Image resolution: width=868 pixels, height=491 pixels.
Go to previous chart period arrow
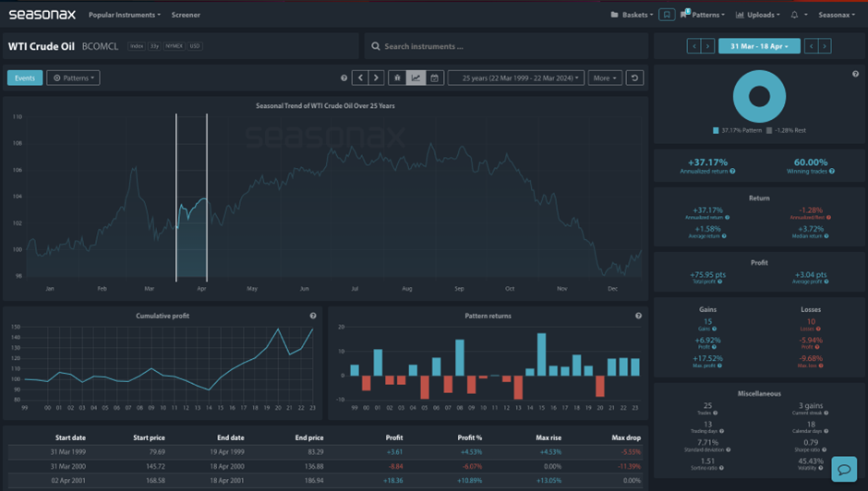point(361,78)
